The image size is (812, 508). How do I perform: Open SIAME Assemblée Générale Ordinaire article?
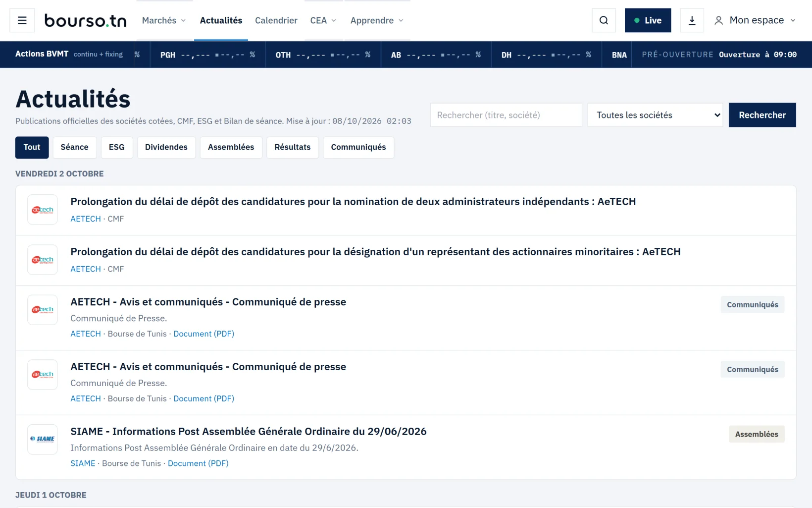pyautogui.click(x=249, y=432)
